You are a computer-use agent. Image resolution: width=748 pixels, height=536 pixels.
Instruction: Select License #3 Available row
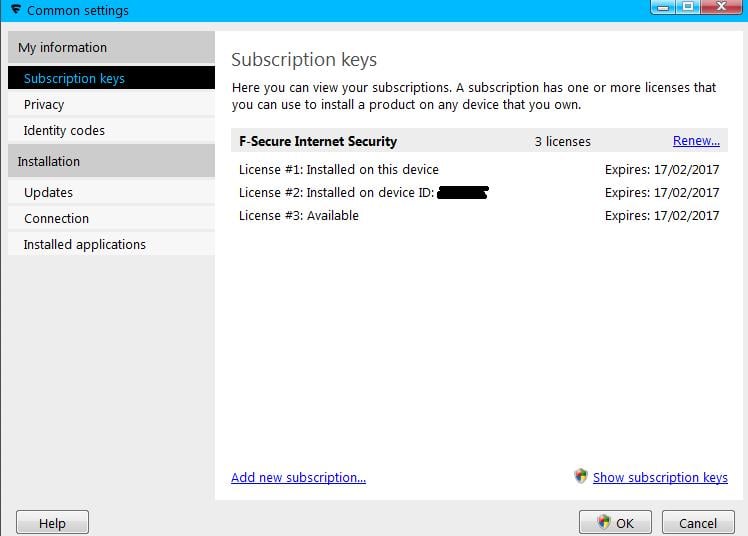click(x=479, y=216)
